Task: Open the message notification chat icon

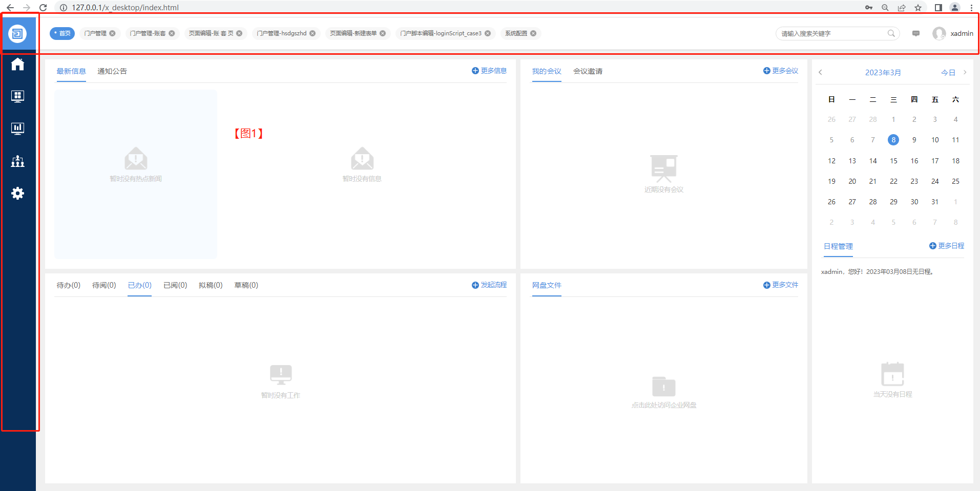Action: pos(916,33)
